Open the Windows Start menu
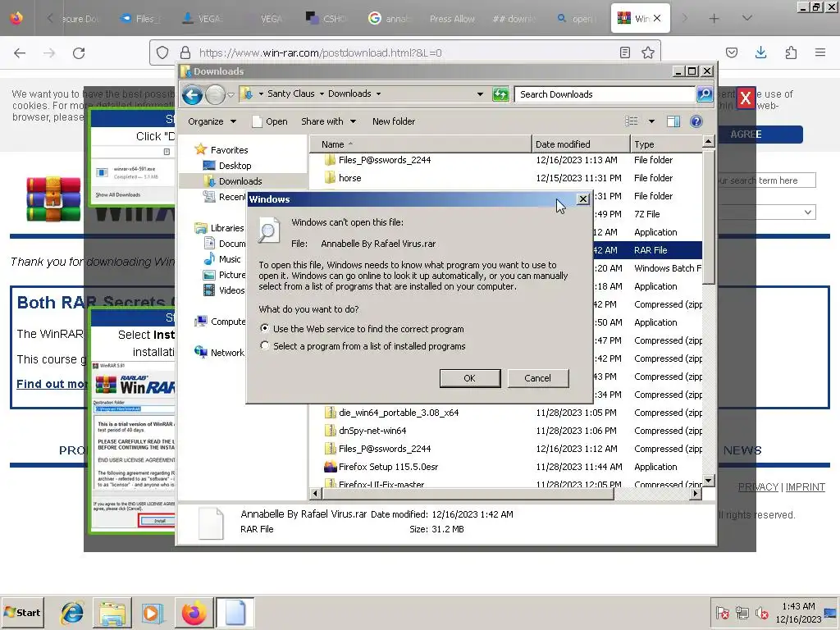The width and height of the screenshot is (840, 630). point(22,612)
